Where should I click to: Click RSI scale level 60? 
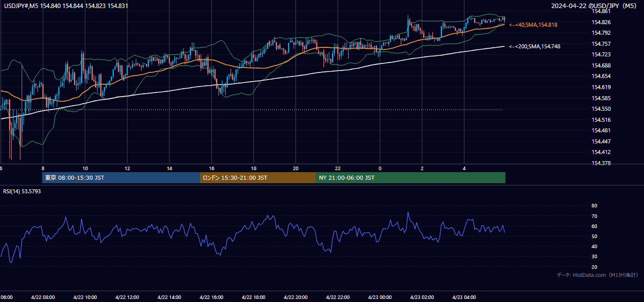click(595, 226)
